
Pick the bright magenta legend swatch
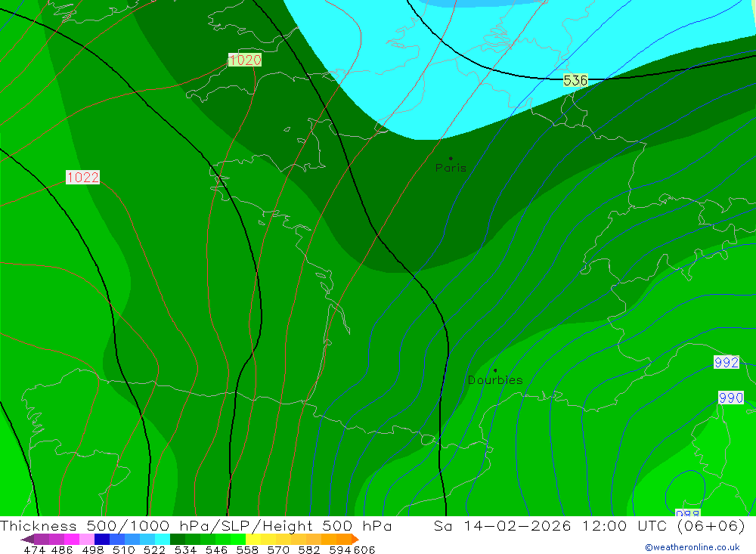[70, 539]
